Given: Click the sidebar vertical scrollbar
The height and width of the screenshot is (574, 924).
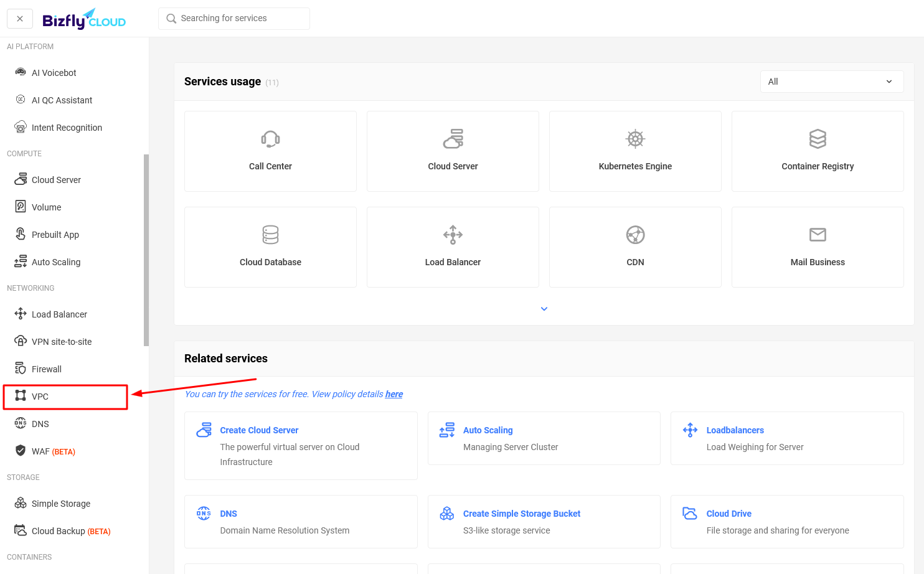Looking at the screenshot, I should (x=146, y=250).
